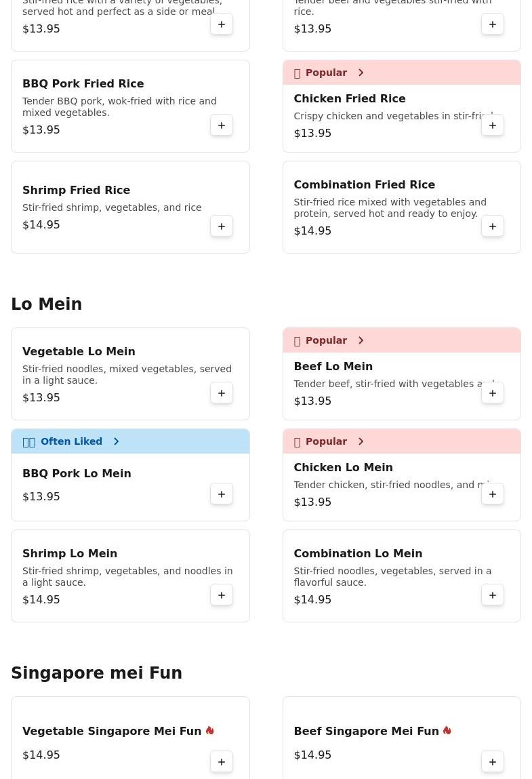Add Shrimp Fried Rice with plus button
Image resolution: width=532 pixels, height=779 pixels.
(222, 226)
